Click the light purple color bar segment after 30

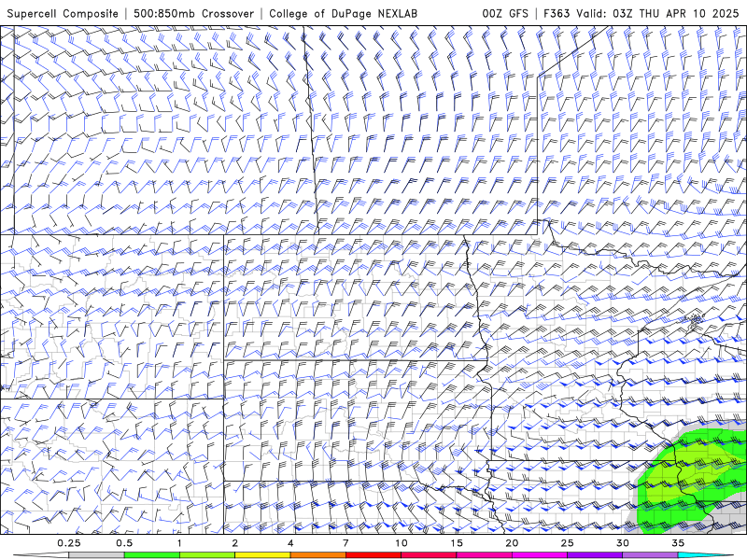point(650,555)
